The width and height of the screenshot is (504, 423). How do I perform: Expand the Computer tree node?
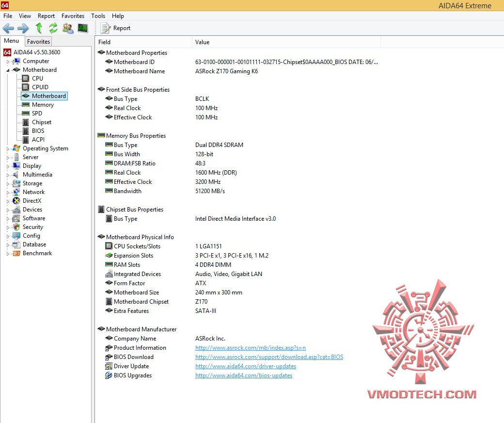(8, 62)
